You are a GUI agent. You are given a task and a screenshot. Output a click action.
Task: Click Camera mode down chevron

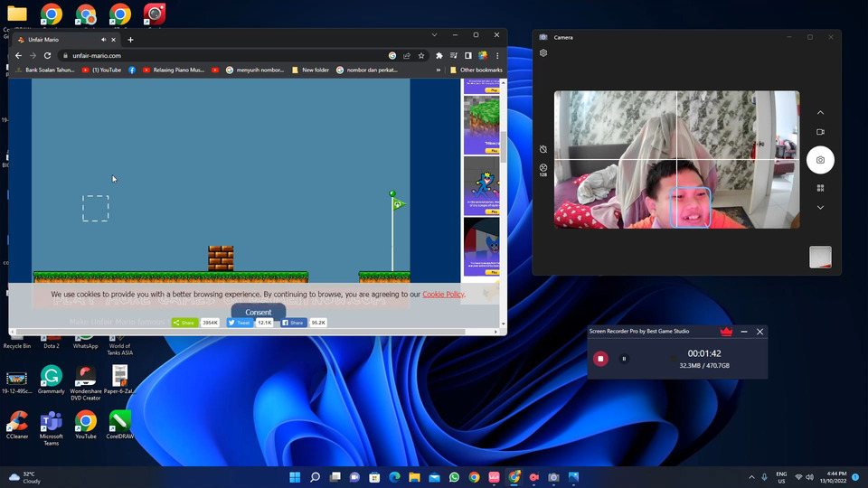tap(820, 208)
